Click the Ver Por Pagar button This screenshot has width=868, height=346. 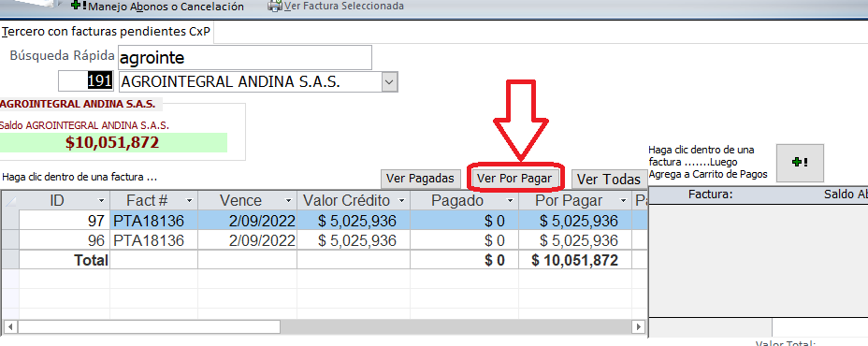(514, 179)
